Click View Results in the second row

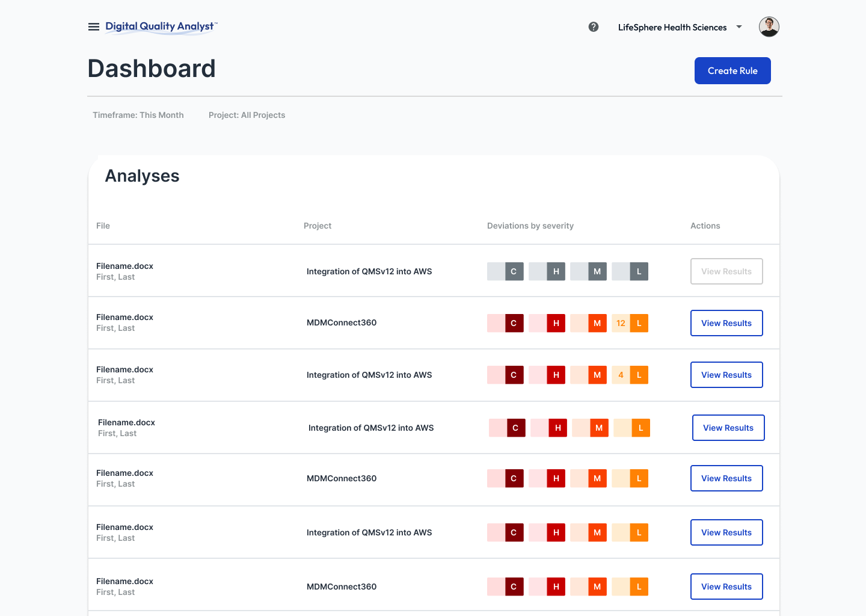point(726,323)
